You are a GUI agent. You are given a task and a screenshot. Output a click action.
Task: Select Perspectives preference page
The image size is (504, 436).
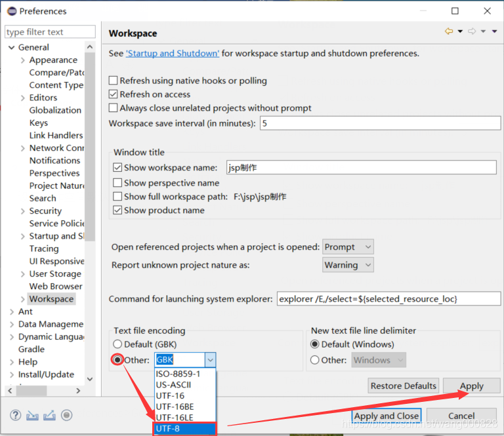pyautogui.click(x=54, y=173)
